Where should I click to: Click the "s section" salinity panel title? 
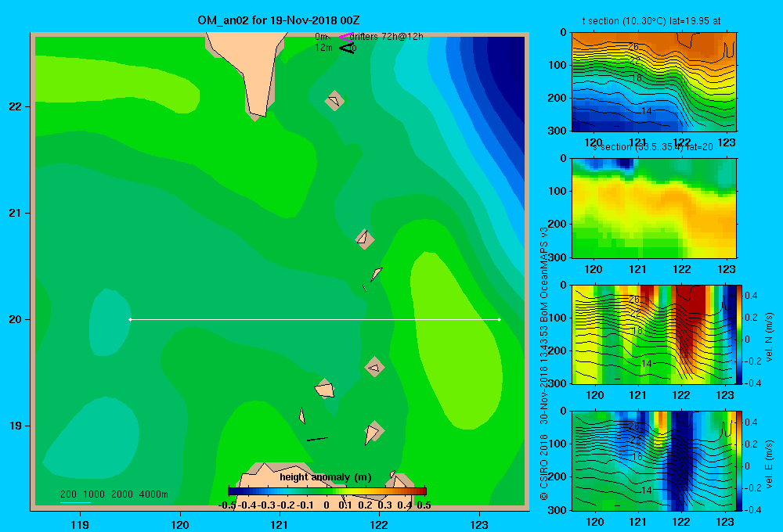pos(653,147)
